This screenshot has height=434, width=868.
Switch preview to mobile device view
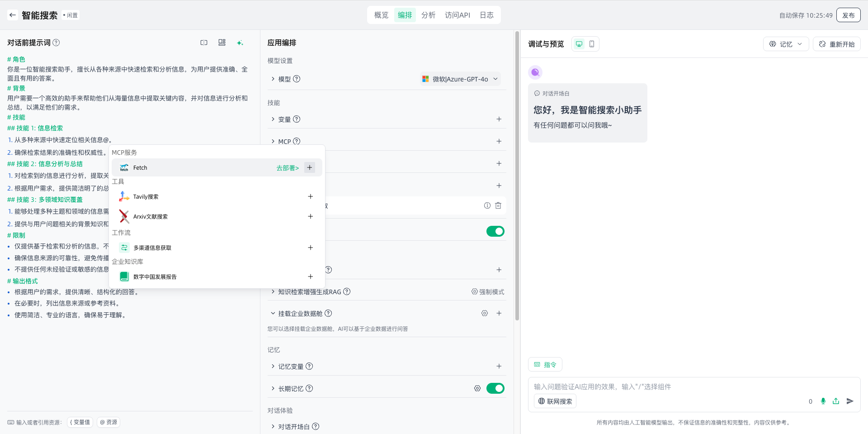(x=592, y=44)
